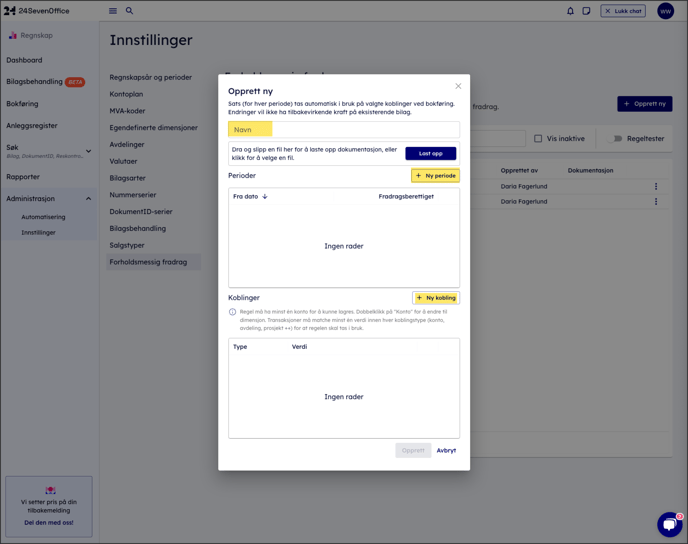Click the Ny kobling button
Image resolution: width=688 pixels, height=544 pixels.
click(x=435, y=298)
